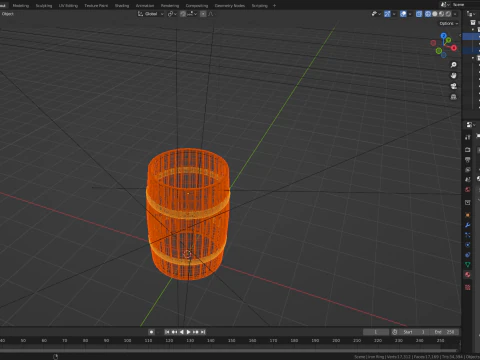The height and width of the screenshot is (360, 480).
Task: Open the Material properties tab icon
Action: point(468,275)
